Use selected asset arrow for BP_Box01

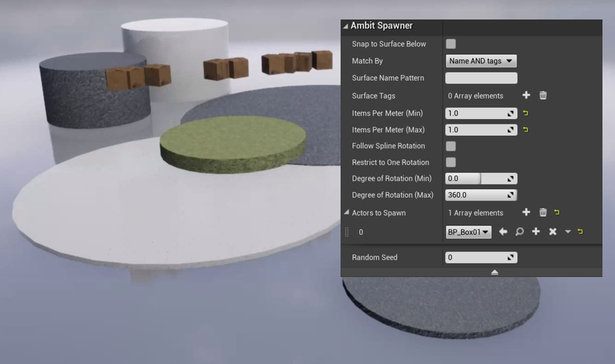[503, 232]
